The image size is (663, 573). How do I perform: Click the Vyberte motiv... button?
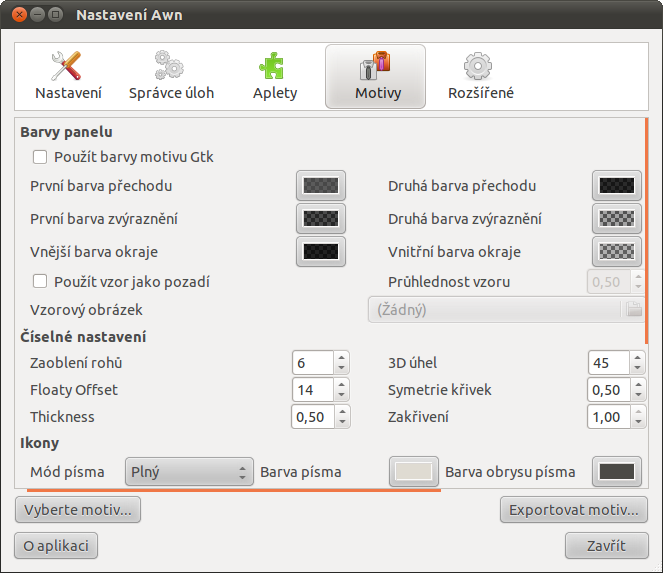[78, 510]
